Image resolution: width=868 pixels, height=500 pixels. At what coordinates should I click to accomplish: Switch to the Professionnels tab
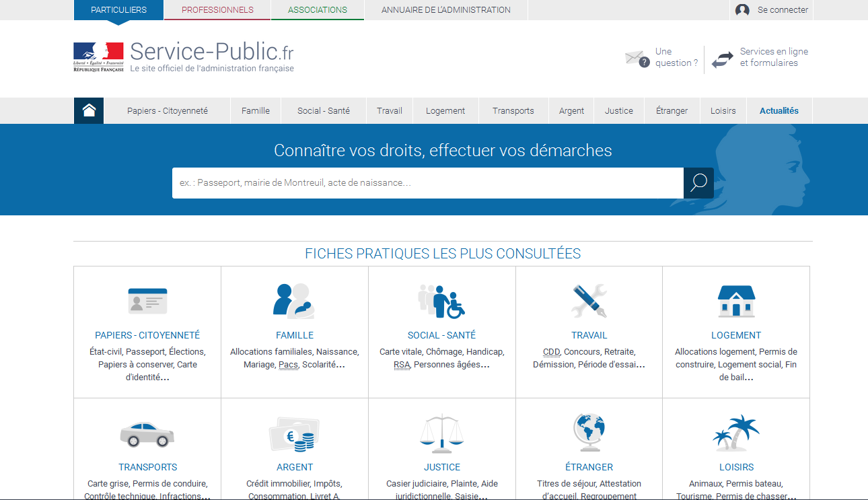pos(217,10)
